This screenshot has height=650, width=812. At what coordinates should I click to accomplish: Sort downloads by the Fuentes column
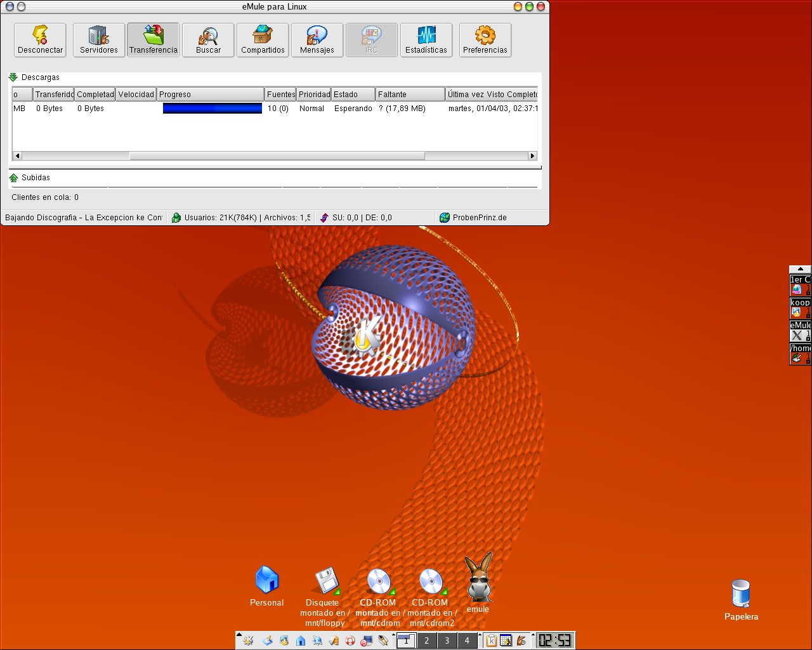[x=281, y=95]
